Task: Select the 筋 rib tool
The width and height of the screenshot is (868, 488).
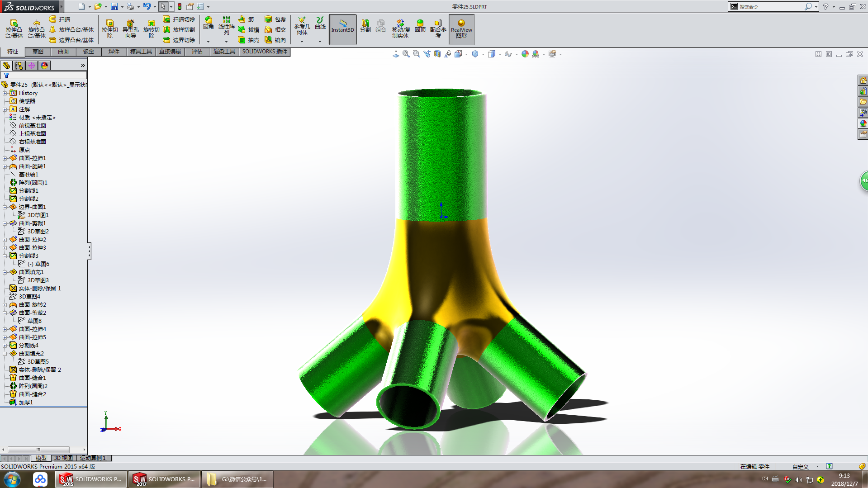Action: [246, 19]
